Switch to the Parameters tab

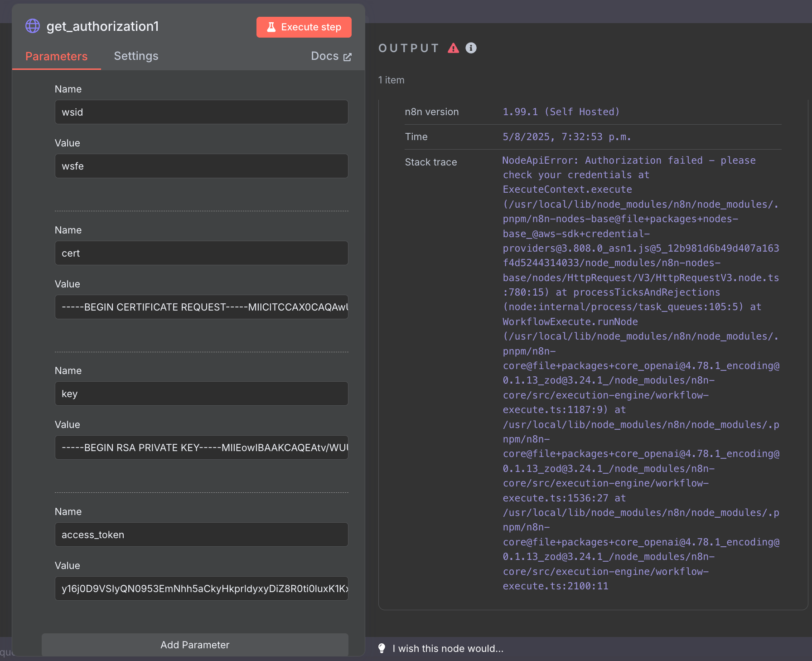coord(56,56)
